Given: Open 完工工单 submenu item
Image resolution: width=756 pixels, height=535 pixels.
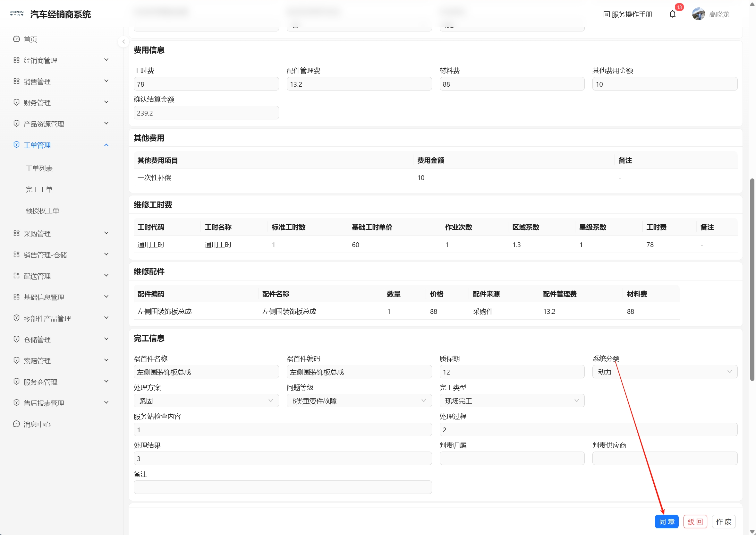Looking at the screenshot, I should pyautogui.click(x=39, y=189).
